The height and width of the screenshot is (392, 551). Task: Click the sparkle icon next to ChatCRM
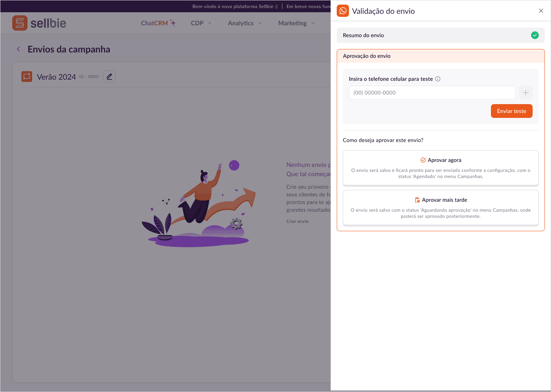point(173,23)
